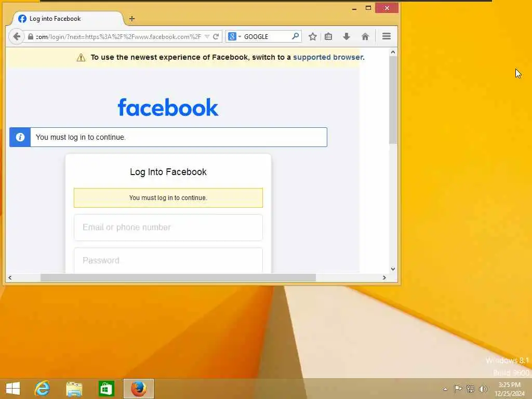Image resolution: width=532 pixels, height=399 pixels.
Task: Open File Explorer from the taskbar
Action: 74,389
